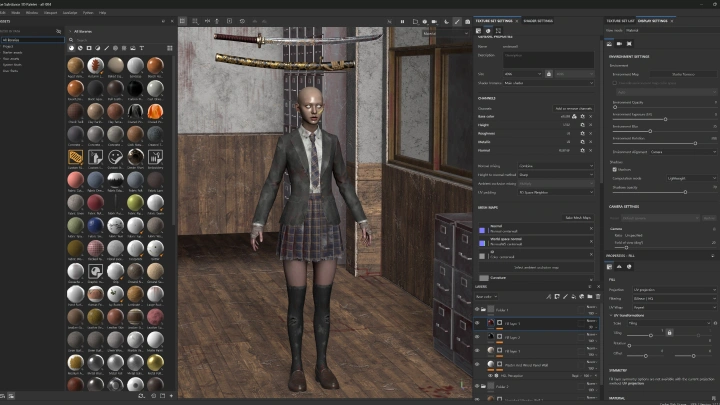
Task: Hide Folder 1 with its eye icon
Action: click(x=477, y=309)
